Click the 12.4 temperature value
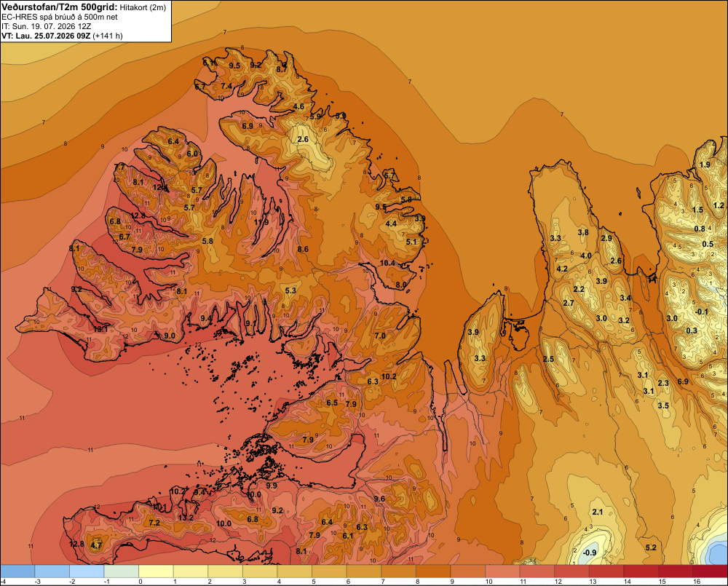The width and height of the screenshot is (728, 586). pyautogui.click(x=159, y=188)
